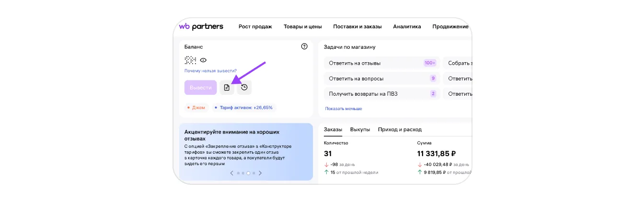This screenshot has height=202, width=644.
Task: Open the Аналитика menu
Action: pyautogui.click(x=407, y=27)
